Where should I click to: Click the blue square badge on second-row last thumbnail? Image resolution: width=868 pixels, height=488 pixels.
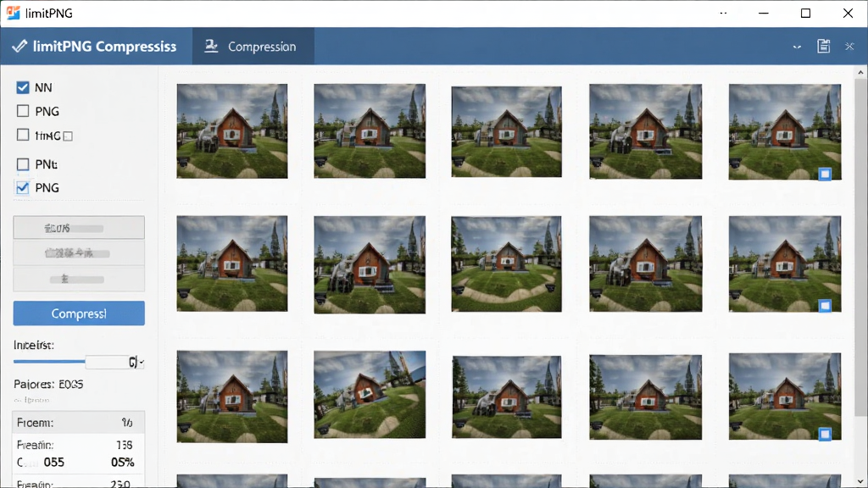825,306
